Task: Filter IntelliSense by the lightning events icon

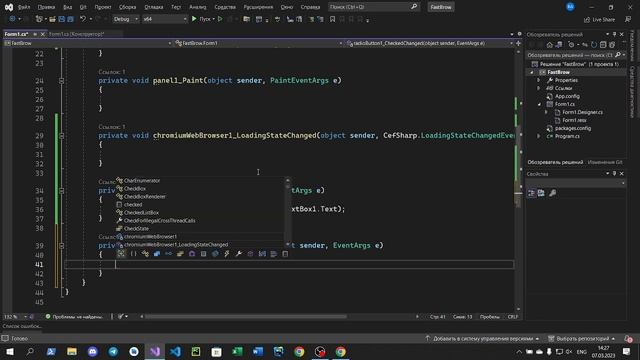Action: (x=227, y=254)
